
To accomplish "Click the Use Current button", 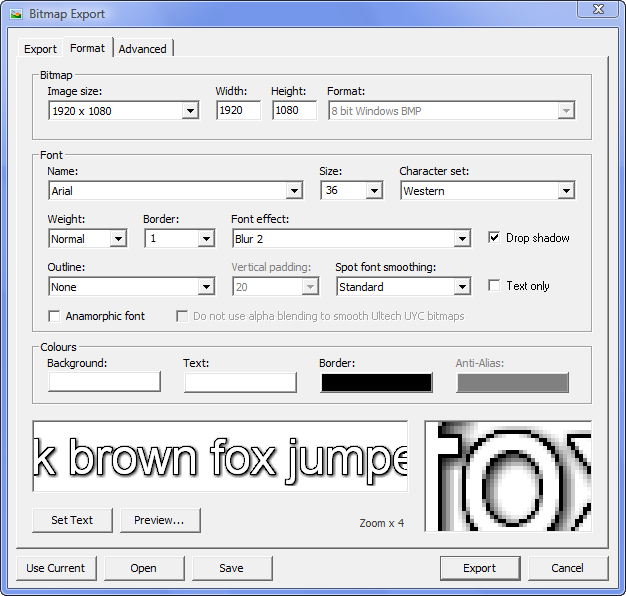I will (x=56, y=568).
